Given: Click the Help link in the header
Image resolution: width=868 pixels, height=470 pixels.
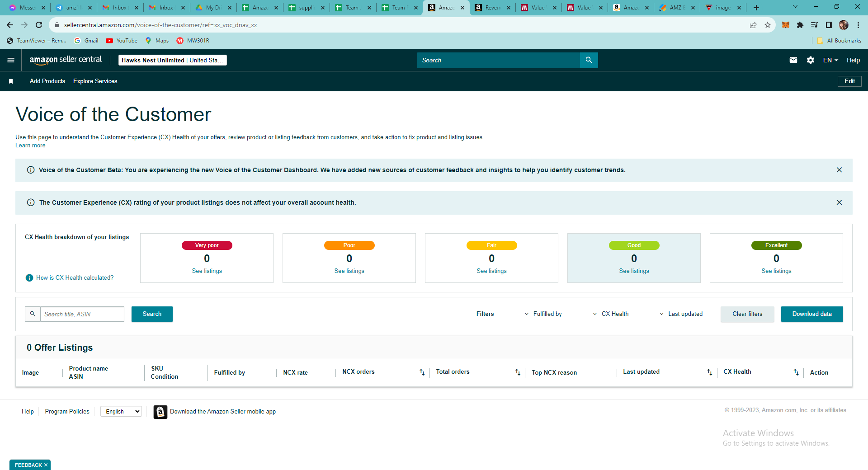Looking at the screenshot, I should (853, 60).
